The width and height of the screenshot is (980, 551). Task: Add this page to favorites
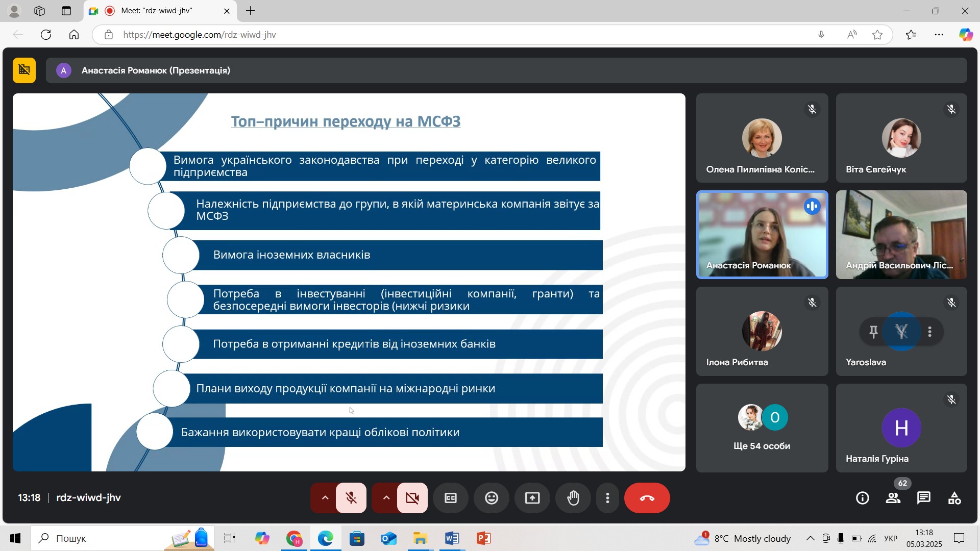(877, 35)
